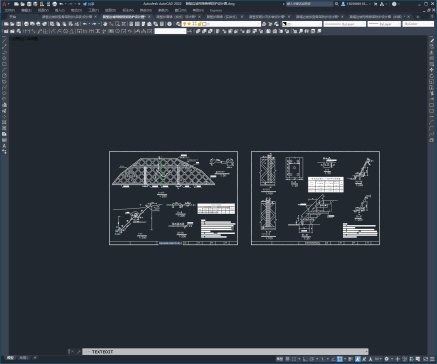Activate the Pan hand tool
Viewport: 437px width, 364px height.
coord(105,24)
